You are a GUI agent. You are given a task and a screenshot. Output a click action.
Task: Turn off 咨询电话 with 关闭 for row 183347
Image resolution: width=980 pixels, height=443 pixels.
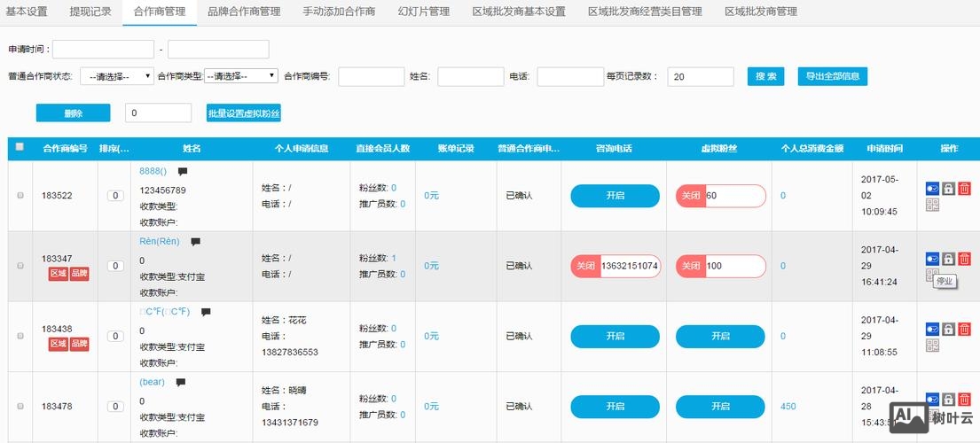click(585, 266)
